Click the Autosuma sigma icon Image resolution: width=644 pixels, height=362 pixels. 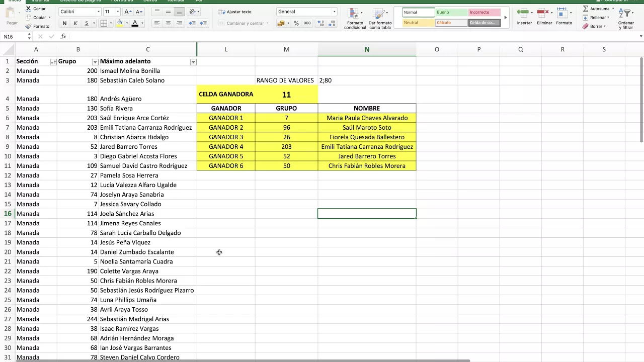586,9
